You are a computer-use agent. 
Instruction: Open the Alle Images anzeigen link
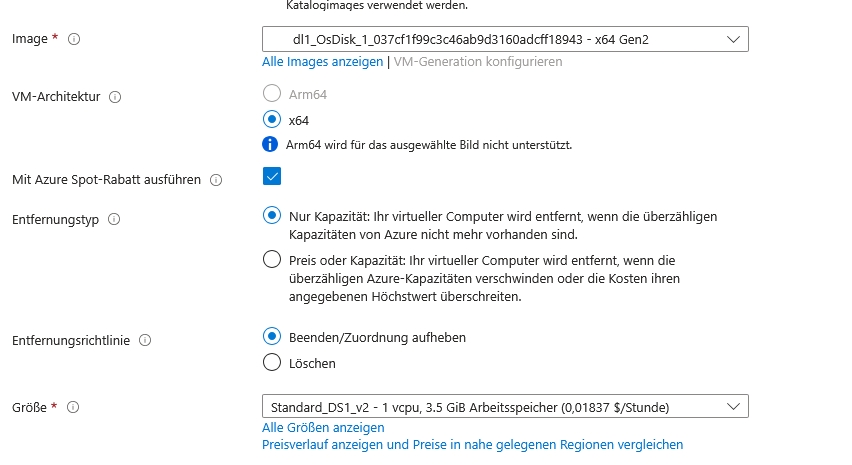(322, 61)
